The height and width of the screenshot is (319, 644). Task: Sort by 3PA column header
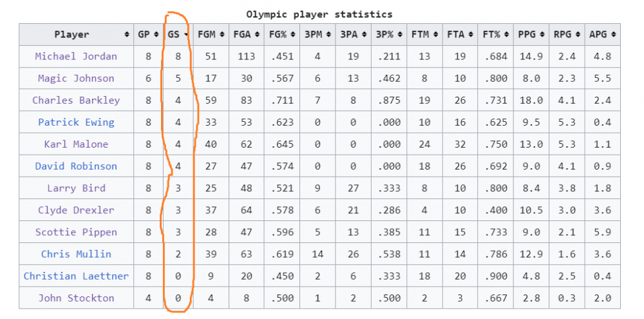click(352, 35)
